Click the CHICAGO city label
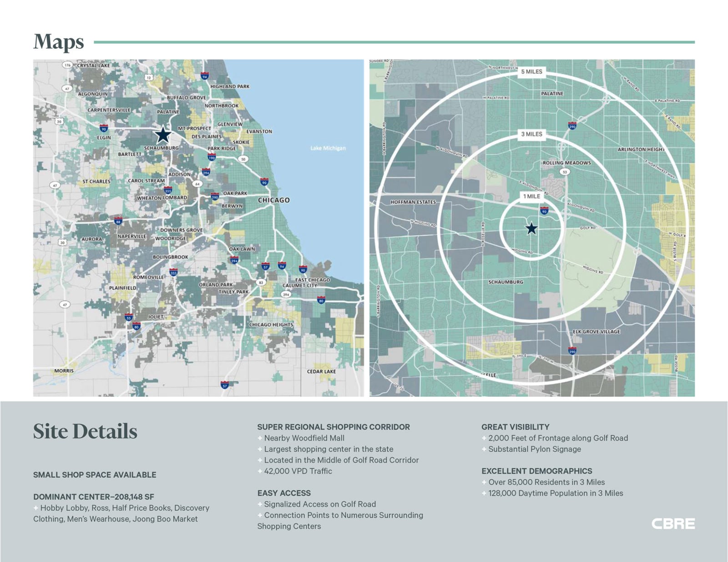Viewport: 728px width, 562px height. (x=273, y=200)
